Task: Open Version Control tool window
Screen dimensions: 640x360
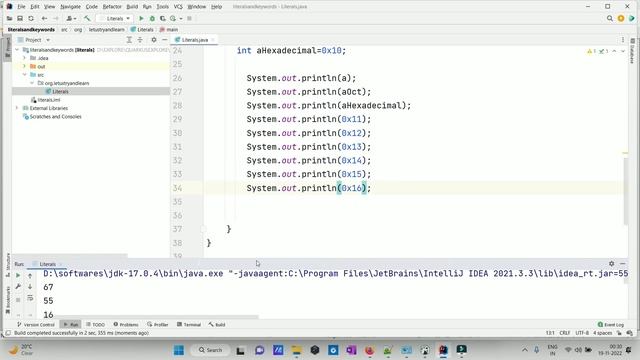Action: [36, 324]
